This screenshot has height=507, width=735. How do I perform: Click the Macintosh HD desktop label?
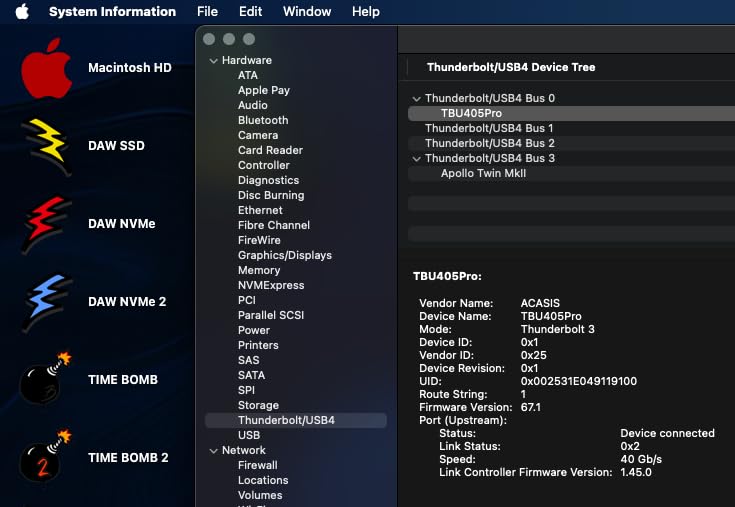[130, 68]
